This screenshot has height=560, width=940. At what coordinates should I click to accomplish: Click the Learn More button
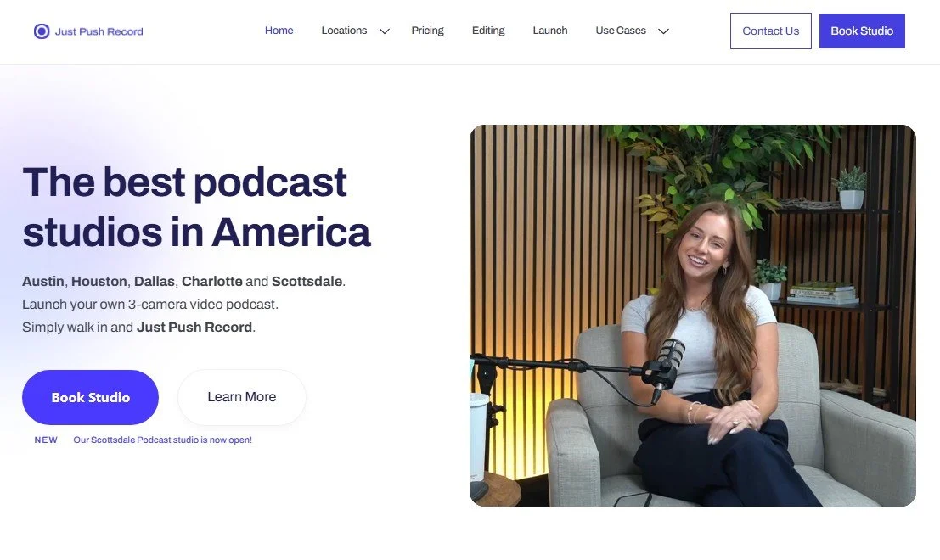click(x=242, y=397)
